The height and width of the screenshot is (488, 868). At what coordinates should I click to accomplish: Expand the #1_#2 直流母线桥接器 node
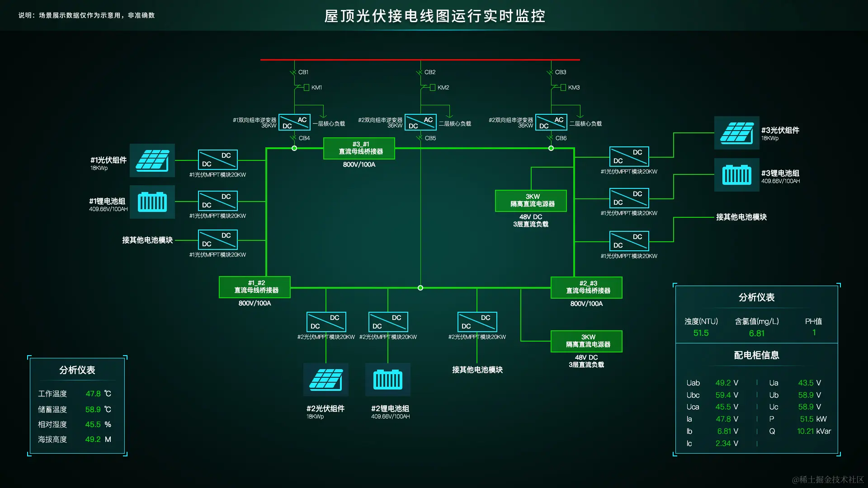254,287
